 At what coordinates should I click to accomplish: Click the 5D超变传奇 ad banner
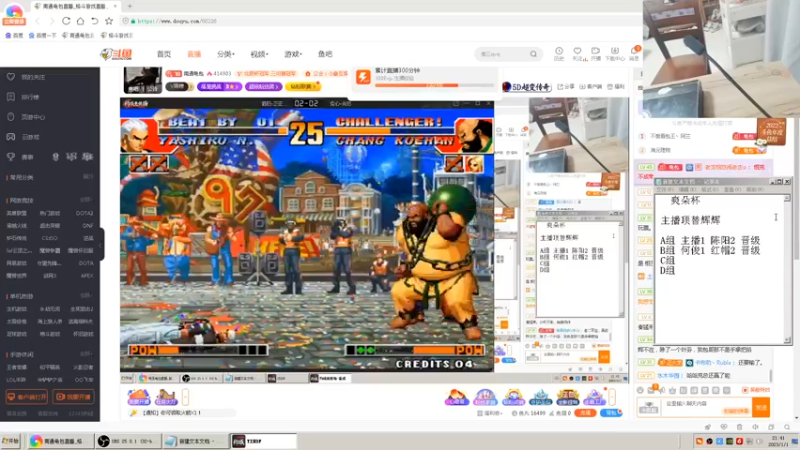[527, 87]
